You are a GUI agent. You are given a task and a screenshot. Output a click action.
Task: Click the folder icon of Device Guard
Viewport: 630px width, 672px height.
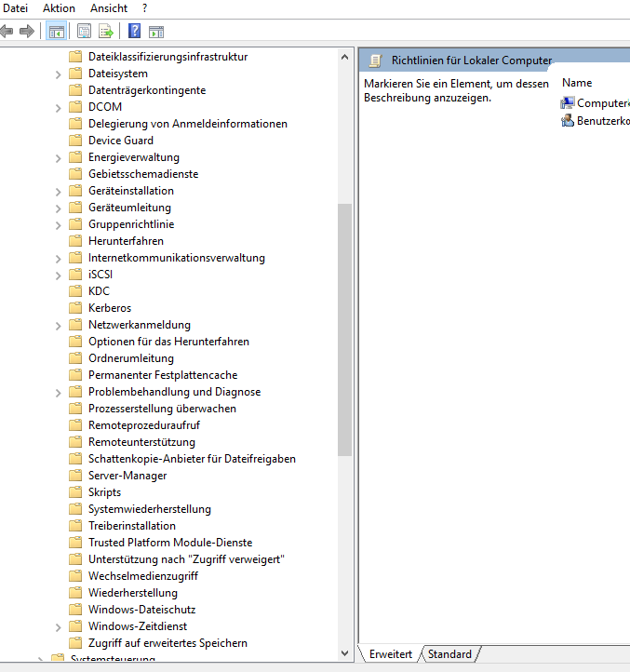75,141
